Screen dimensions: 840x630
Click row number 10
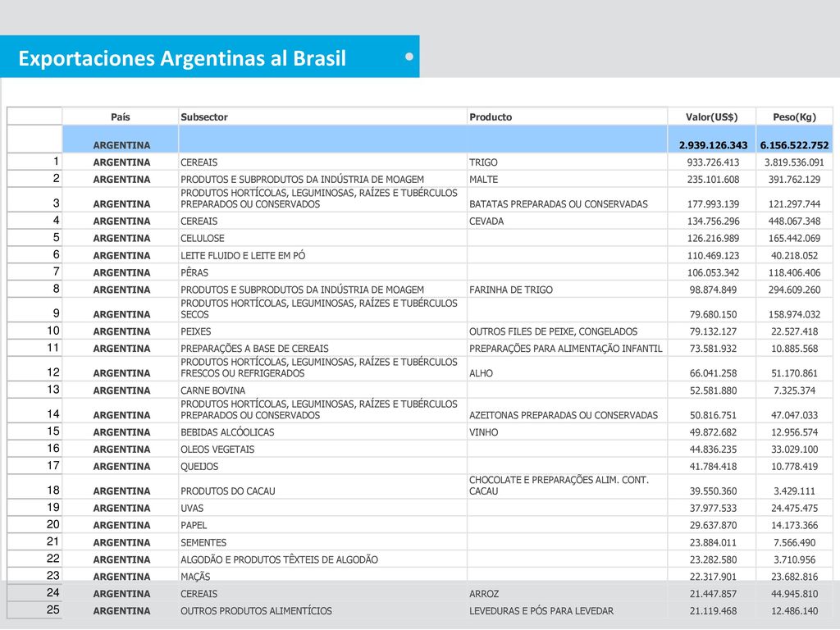pyautogui.click(x=53, y=331)
